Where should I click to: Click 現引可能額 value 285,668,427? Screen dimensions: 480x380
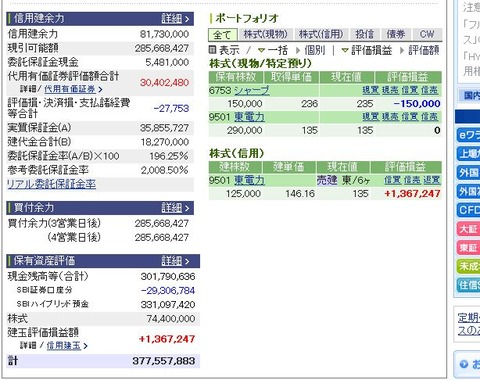[162, 48]
